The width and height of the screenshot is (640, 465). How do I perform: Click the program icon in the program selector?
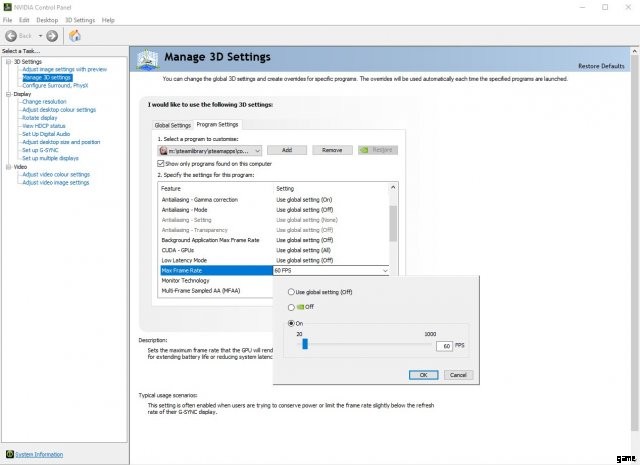point(165,150)
